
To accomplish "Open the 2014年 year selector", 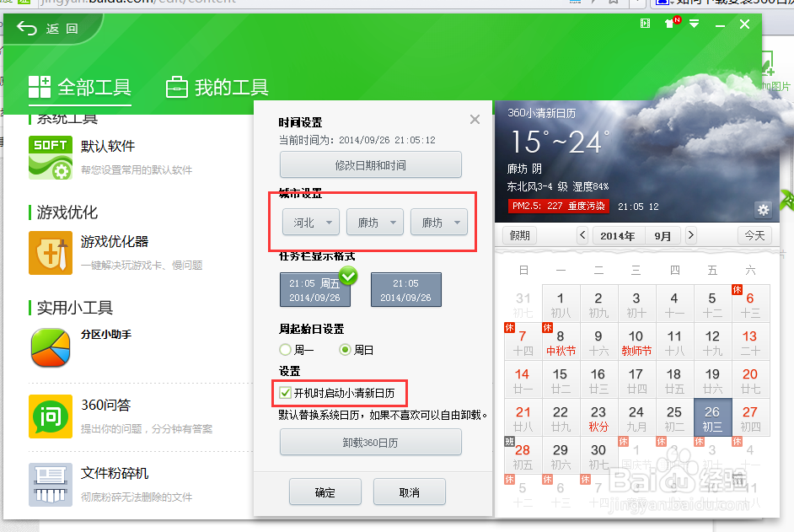I will [618, 235].
